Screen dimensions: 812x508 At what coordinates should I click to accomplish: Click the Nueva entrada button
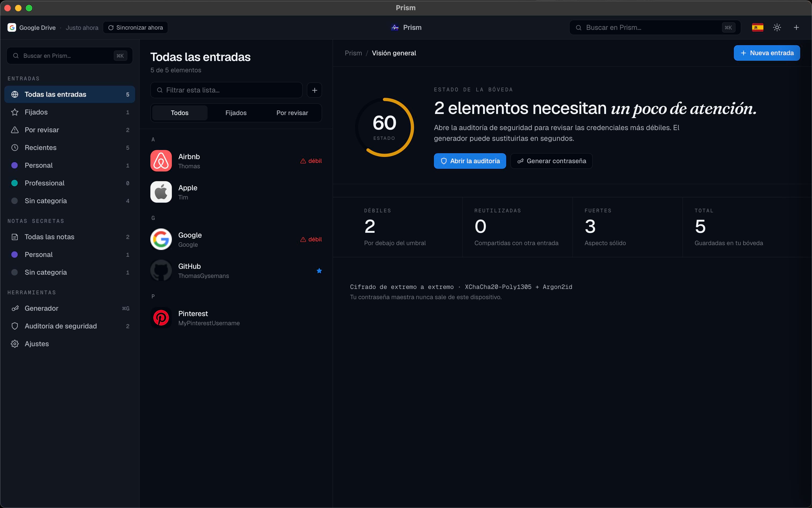pyautogui.click(x=767, y=53)
